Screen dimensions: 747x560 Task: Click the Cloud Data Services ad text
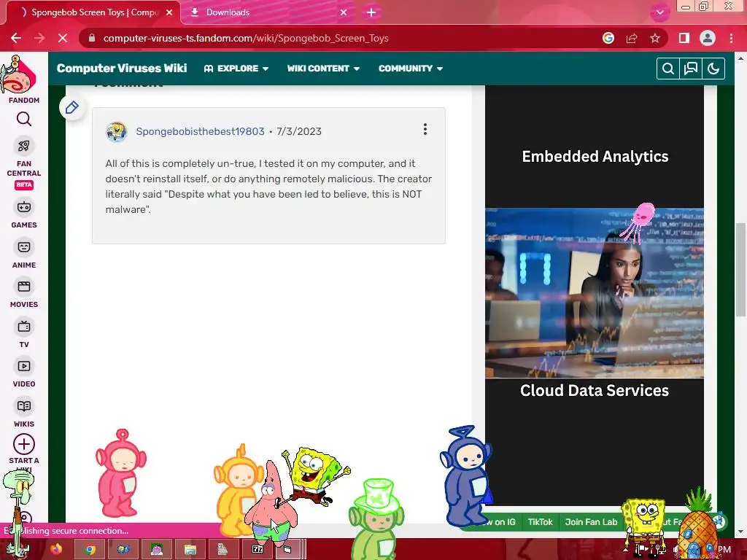pyautogui.click(x=594, y=391)
